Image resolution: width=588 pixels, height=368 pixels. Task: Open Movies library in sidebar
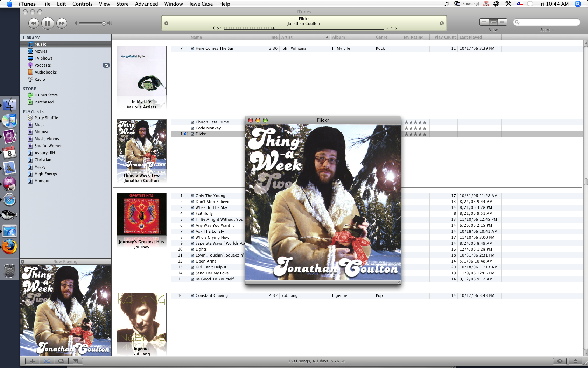tap(66, 51)
